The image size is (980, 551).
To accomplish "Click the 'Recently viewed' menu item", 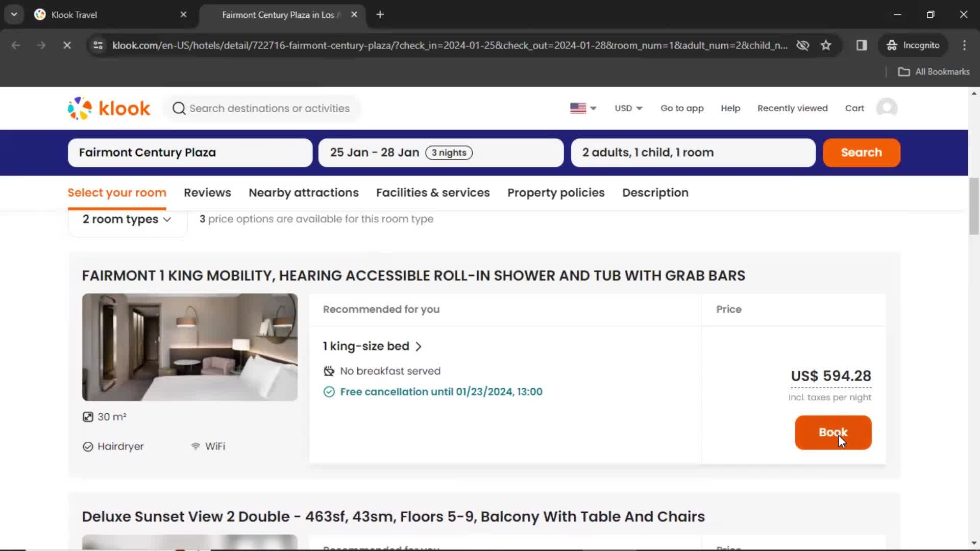I will coord(793,108).
